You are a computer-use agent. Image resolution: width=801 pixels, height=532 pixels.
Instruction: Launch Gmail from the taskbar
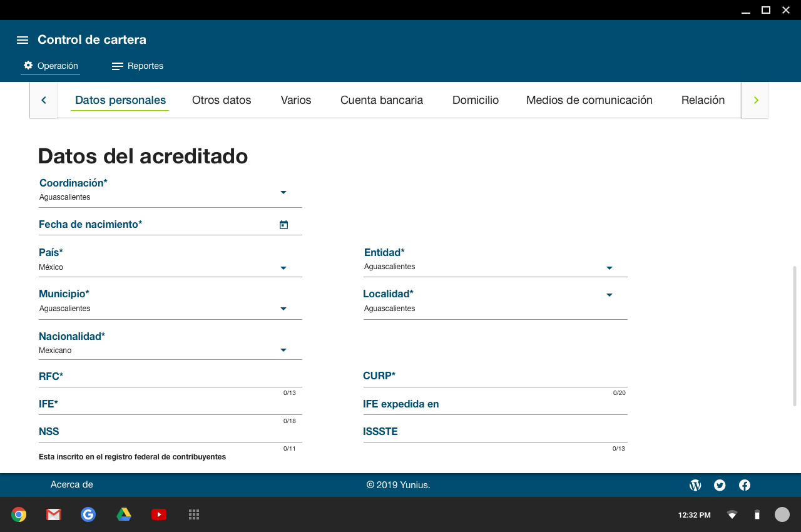point(54,514)
